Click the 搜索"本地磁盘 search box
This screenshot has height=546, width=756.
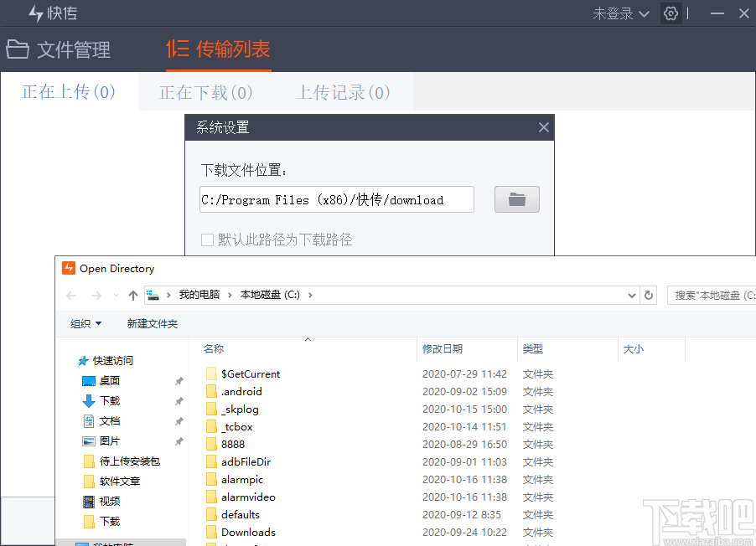click(712, 295)
